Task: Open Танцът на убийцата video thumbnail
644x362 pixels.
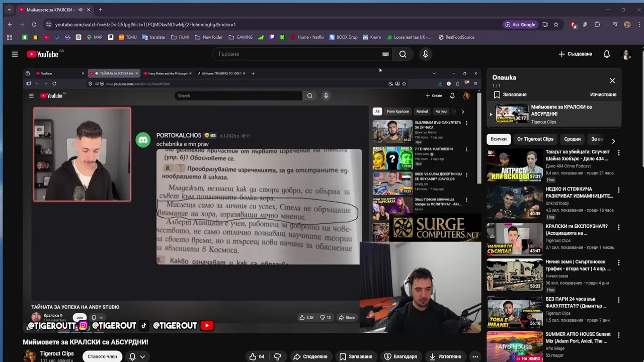Action: pos(514,165)
